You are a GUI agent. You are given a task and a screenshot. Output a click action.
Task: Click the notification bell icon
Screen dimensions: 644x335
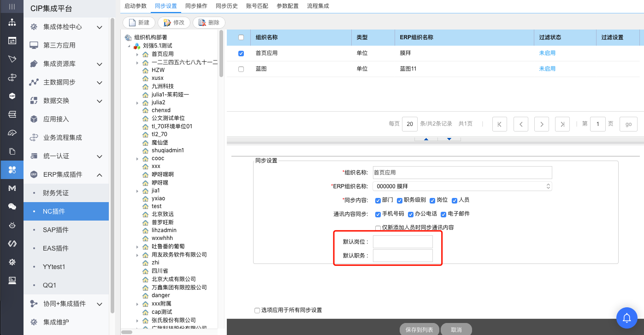tap(627, 317)
